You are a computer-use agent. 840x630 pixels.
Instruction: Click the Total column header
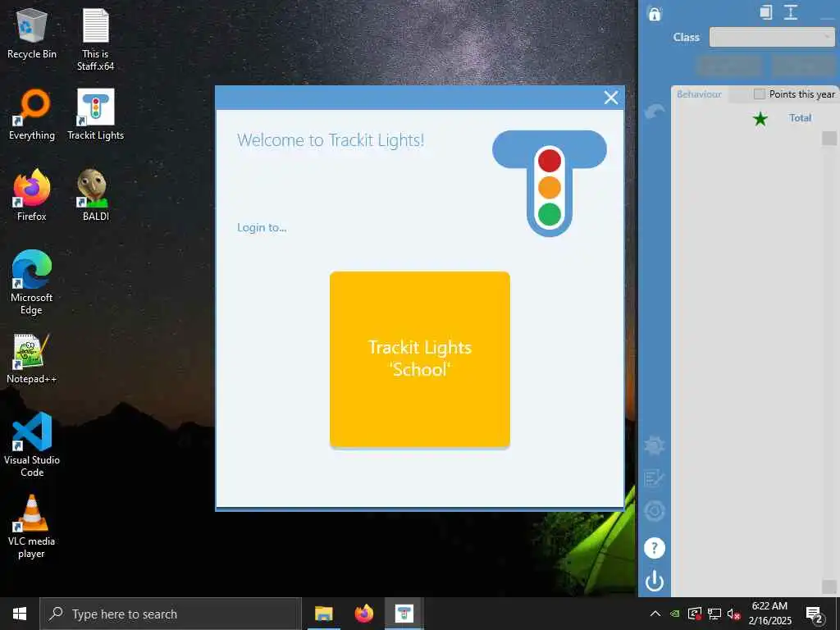click(800, 118)
